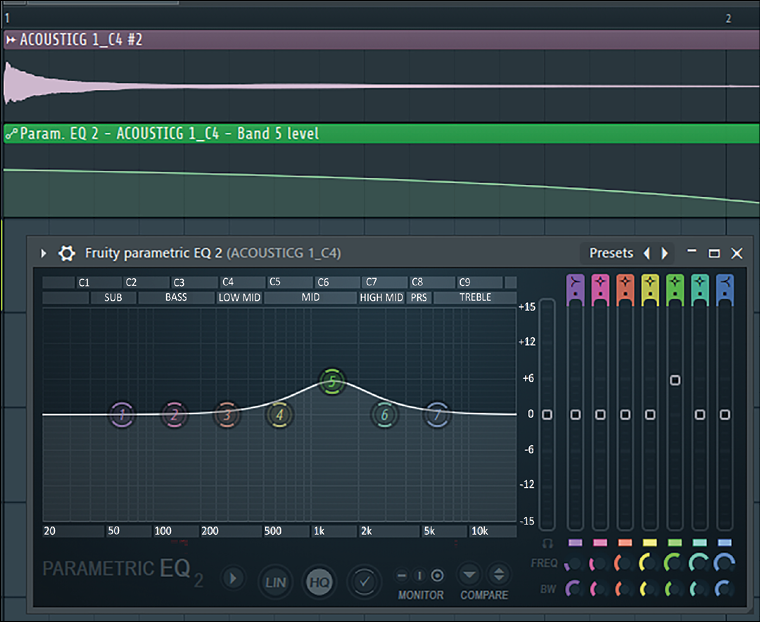Open the Presets menu

pos(611,253)
